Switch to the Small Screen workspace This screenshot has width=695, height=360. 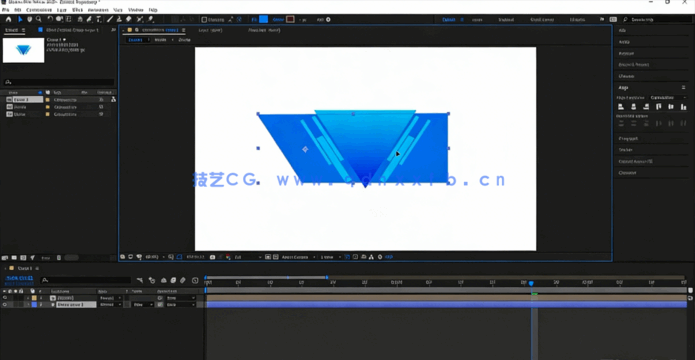coord(543,20)
